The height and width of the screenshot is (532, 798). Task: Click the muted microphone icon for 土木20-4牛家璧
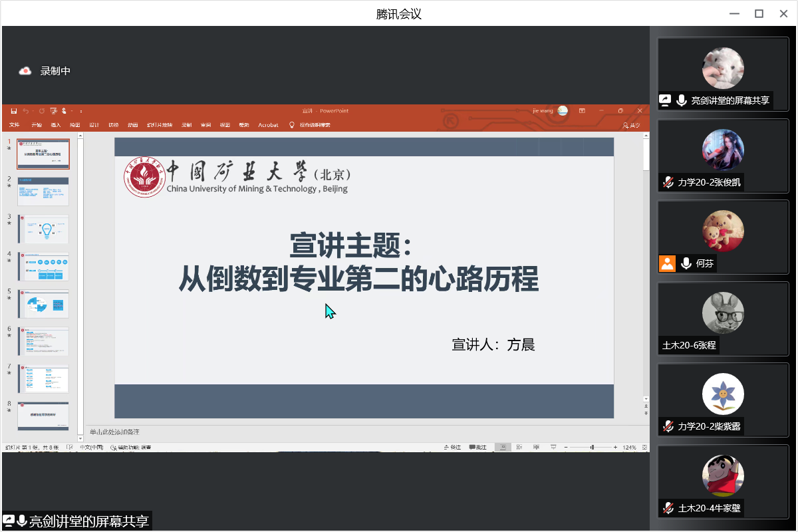coord(668,508)
